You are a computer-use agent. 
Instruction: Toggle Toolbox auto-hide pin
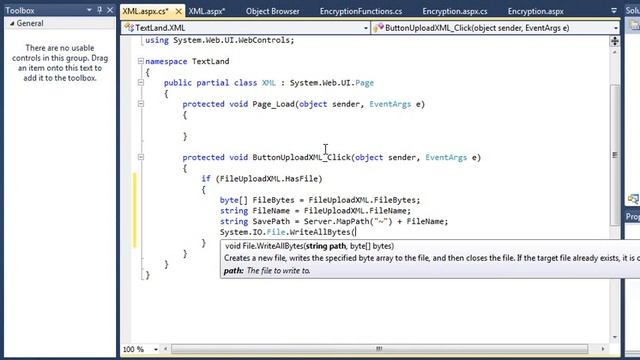click(x=100, y=10)
